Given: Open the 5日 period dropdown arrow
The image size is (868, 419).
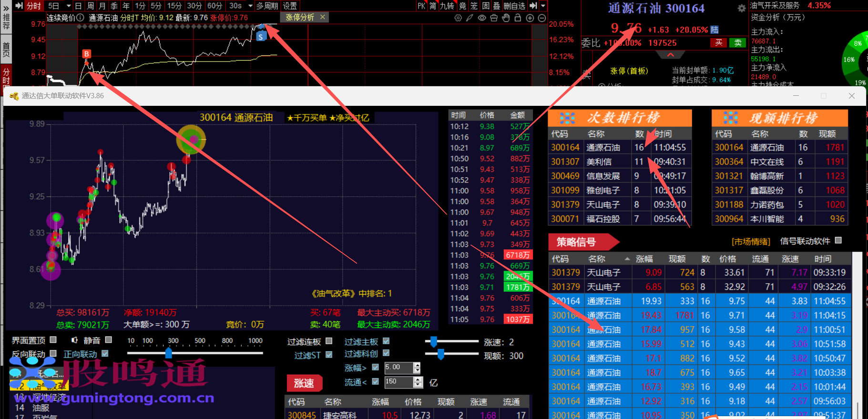Looking at the screenshot, I should pos(69,6).
